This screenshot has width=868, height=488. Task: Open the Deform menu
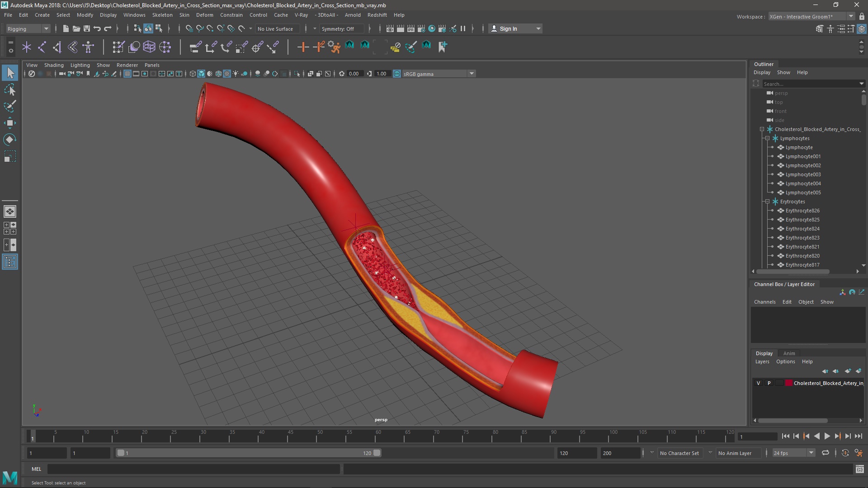coord(204,15)
